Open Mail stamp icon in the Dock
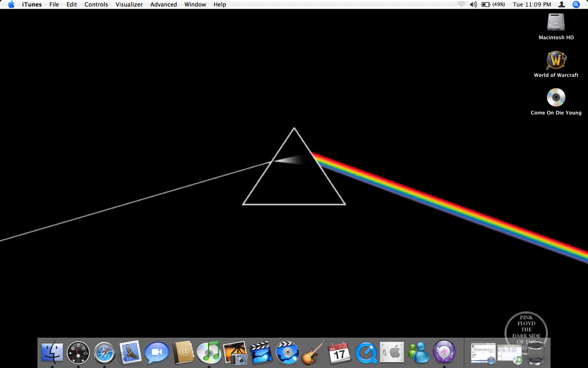Image resolution: width=588 pixels, height=368 pixels. (130, 352)
